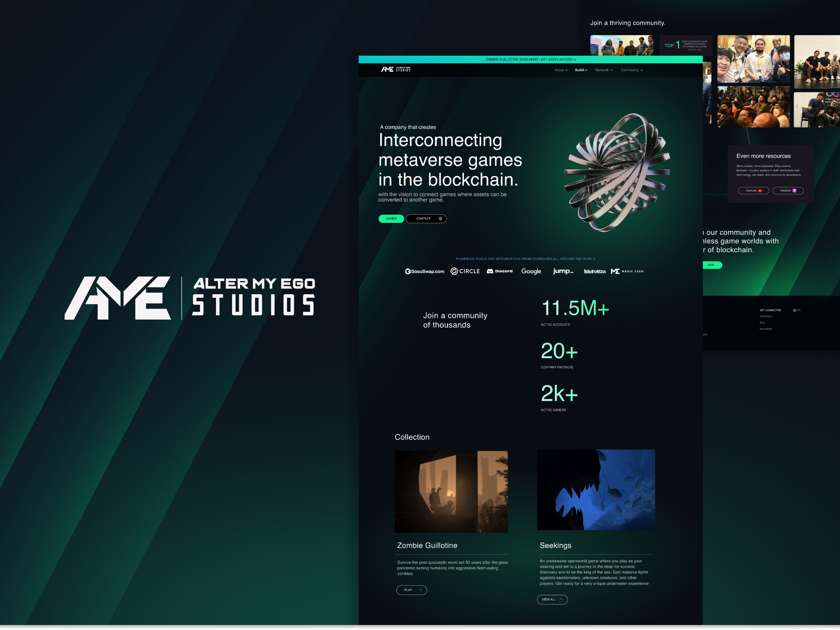Click the Seekings title text
This screenshot has height=630, width=840.
point(556,545)
